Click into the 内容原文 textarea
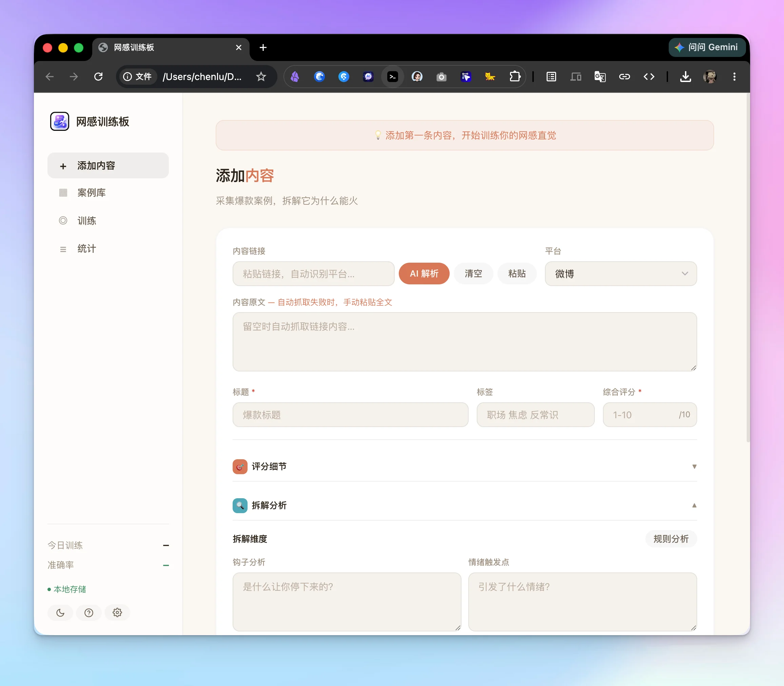784x686 pixels. (x=465, y=342)
